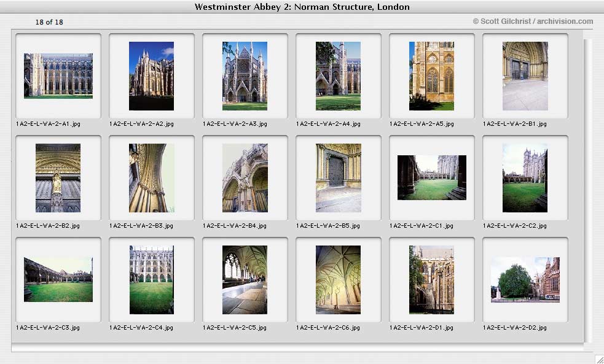Click the window resize grip corner
Screen dimensions: 604x364
click(x=599, y=358)
